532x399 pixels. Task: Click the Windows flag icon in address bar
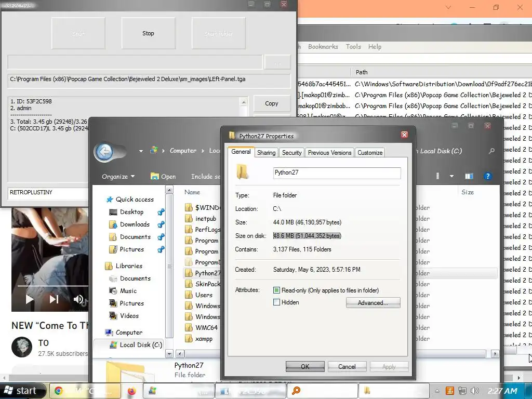[154, 150]
